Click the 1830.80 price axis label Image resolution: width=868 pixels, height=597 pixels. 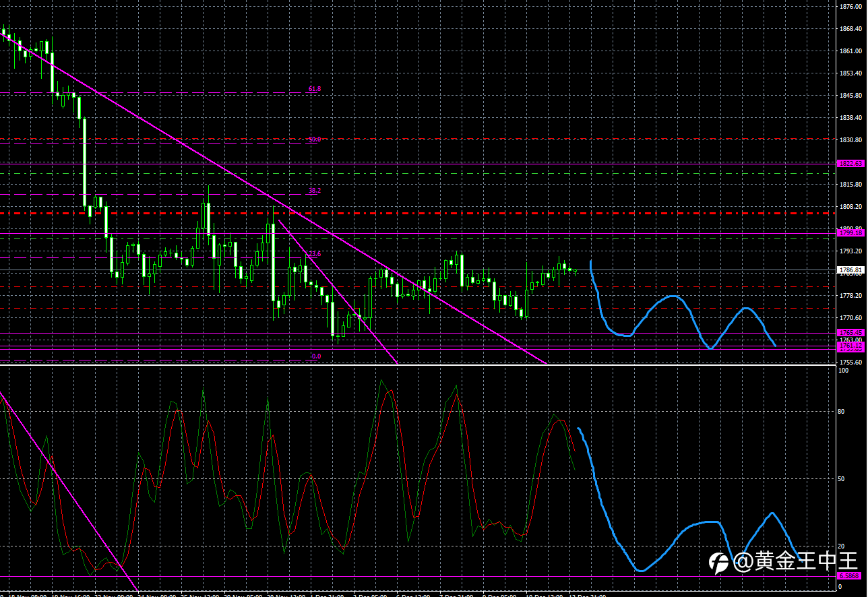click(x=850, y=140)
